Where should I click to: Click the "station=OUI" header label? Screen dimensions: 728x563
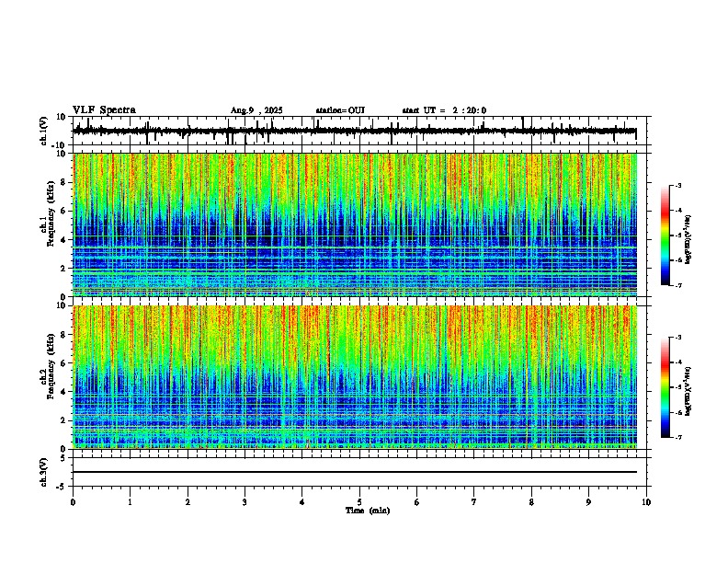[x=340, y=110]
